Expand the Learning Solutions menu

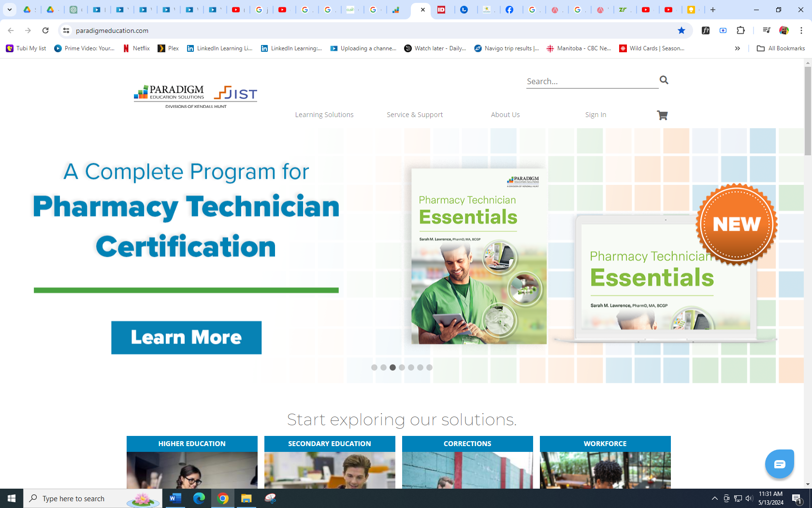324,115
